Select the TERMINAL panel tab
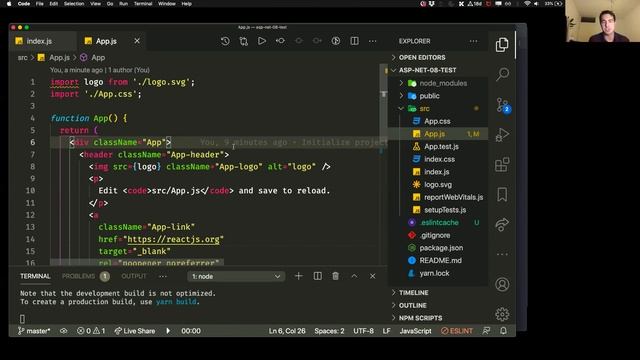The image size is (640, 360). pyautogui.click(x=35, y=276)
